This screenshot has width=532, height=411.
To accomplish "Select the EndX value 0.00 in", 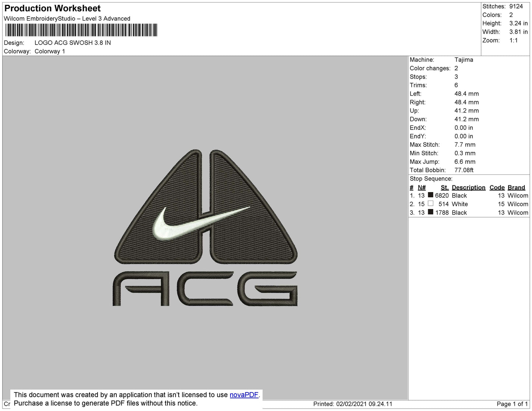I will 464,128.
